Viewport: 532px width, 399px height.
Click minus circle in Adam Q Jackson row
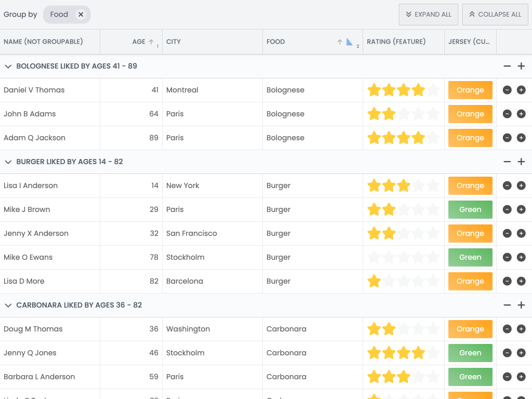(x=507, y=138)
